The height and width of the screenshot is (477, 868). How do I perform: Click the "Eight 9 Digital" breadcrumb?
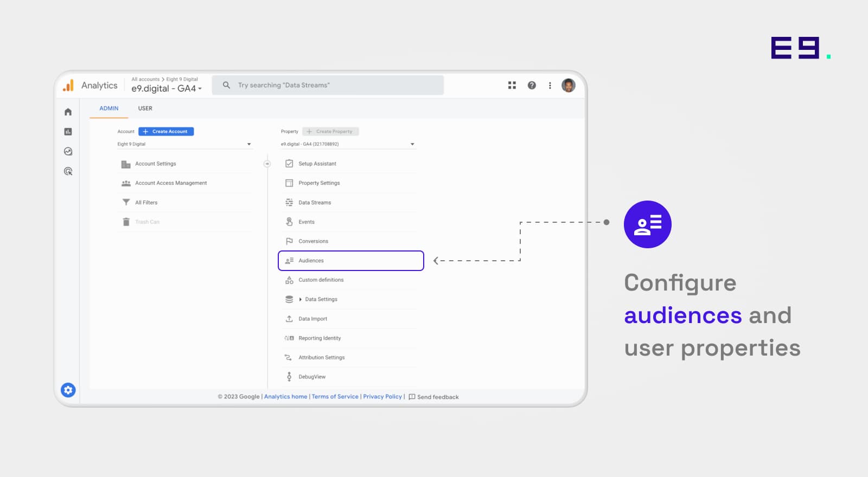[182, 79]
